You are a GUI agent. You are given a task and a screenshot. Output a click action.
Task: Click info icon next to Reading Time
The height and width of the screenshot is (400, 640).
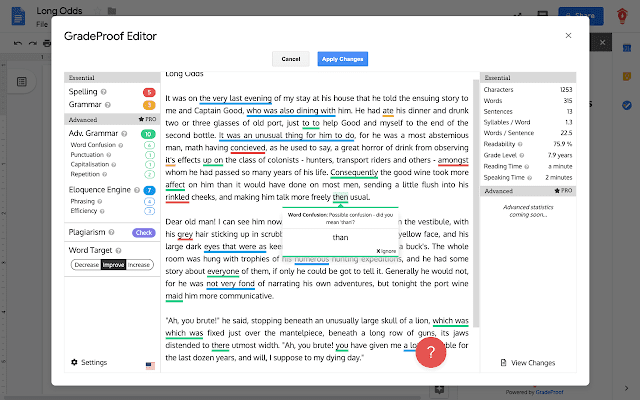527,167
